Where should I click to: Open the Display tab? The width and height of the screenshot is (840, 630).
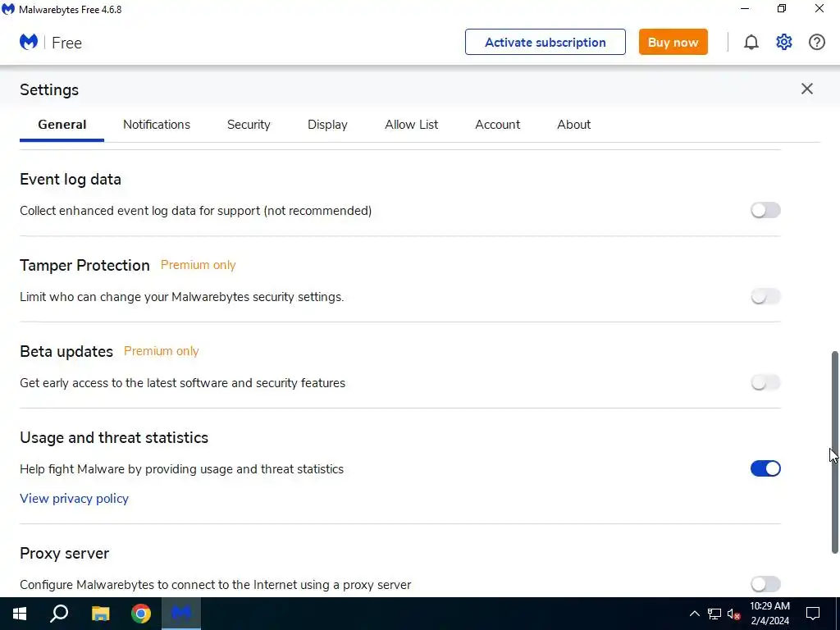coord(327,125)
